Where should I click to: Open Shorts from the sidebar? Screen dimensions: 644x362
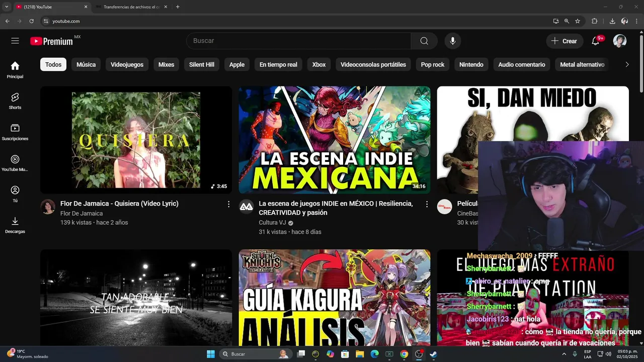coord(15,101)
